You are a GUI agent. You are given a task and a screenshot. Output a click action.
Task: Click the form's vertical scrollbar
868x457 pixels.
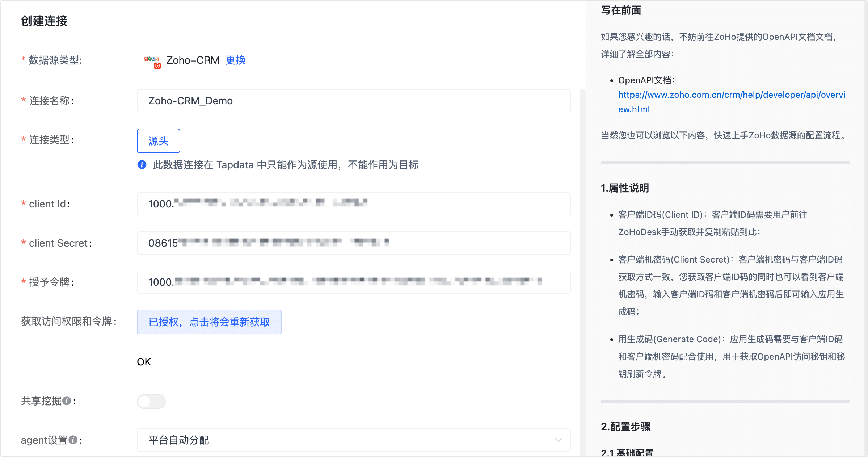582,272
